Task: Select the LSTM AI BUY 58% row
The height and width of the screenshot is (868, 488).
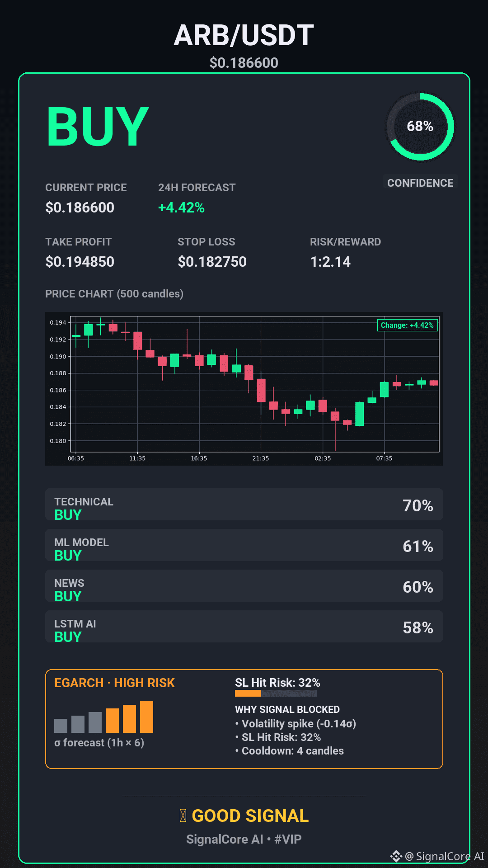Action: tap(244, 626)
